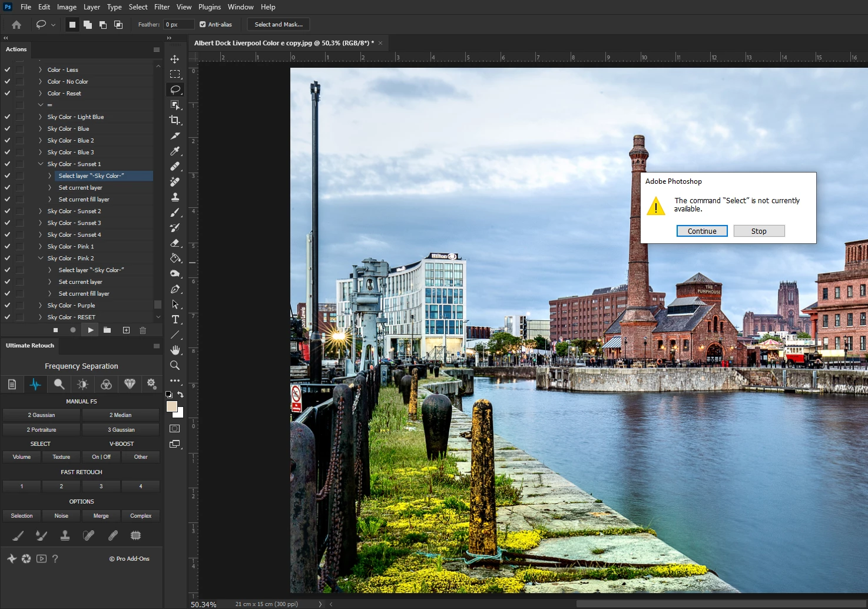Image resolution: width=868 pixels, height=609 pixels.
Task: Toggle the Anti-alias checkbox
Action: (x=203, y=25)
